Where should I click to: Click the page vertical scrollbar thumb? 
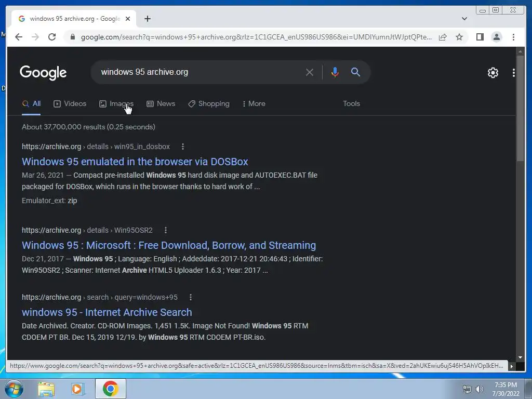point(520,109)
